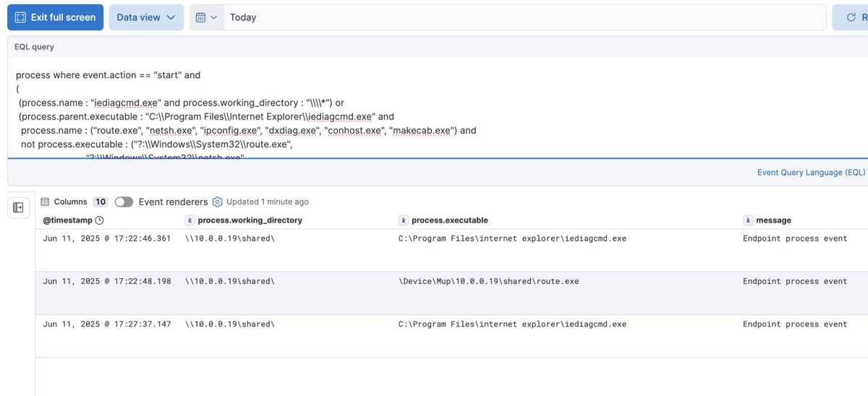Open Event renderers settings gear
The height and width of the screenshot is (396, 868).
(217, 202)
